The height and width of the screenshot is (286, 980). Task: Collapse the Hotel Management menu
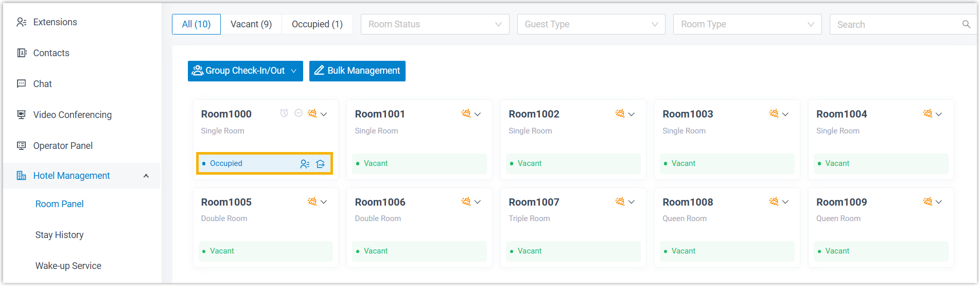coord(146,176)
